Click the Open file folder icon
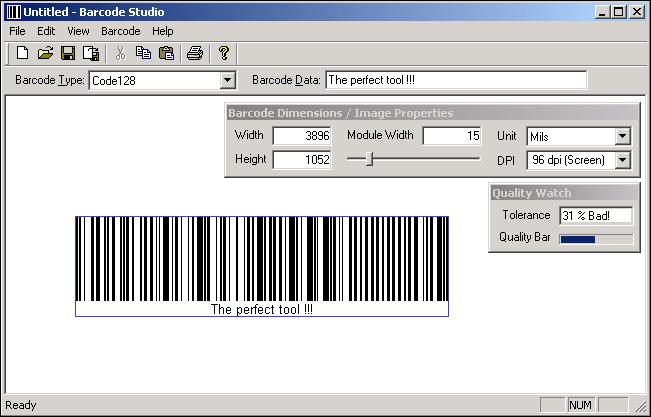651x417 pixels. [45, 53]
